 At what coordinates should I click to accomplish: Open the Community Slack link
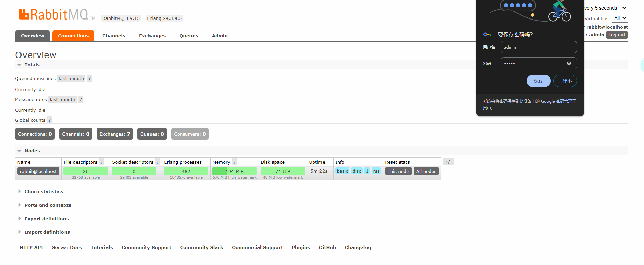(x=202, y=247)
